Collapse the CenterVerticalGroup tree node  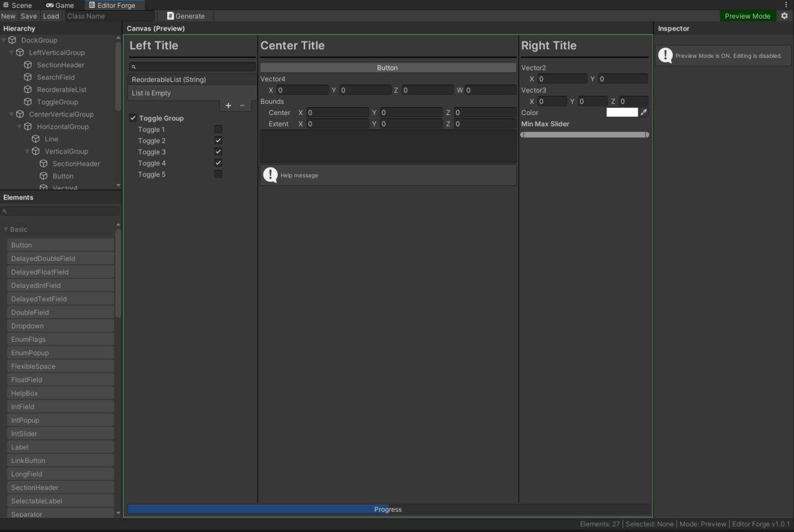pyautogui.click(x=12, y=114)
